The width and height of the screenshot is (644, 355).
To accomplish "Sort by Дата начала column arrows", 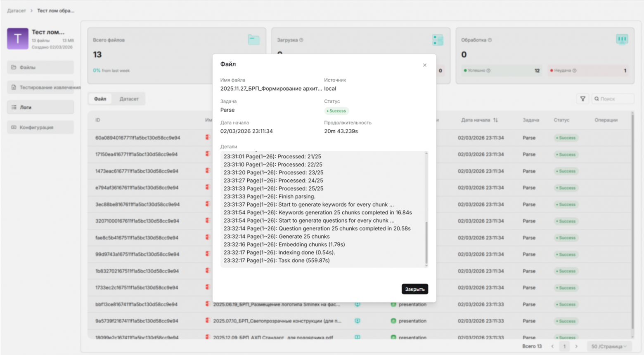I will click(x=495, y=120).
